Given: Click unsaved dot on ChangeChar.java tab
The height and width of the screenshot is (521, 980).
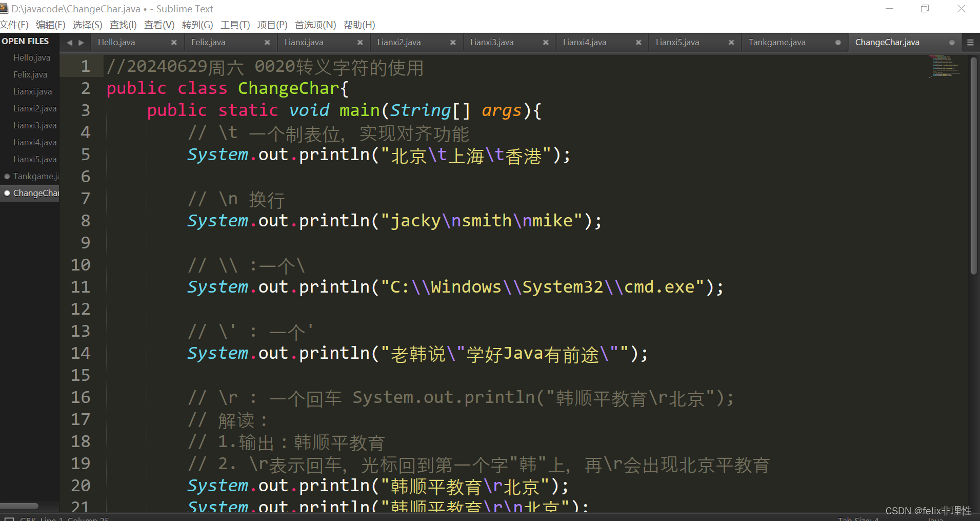Looking at the screenshot, I should pyautogui.click(x=952, y=43).
